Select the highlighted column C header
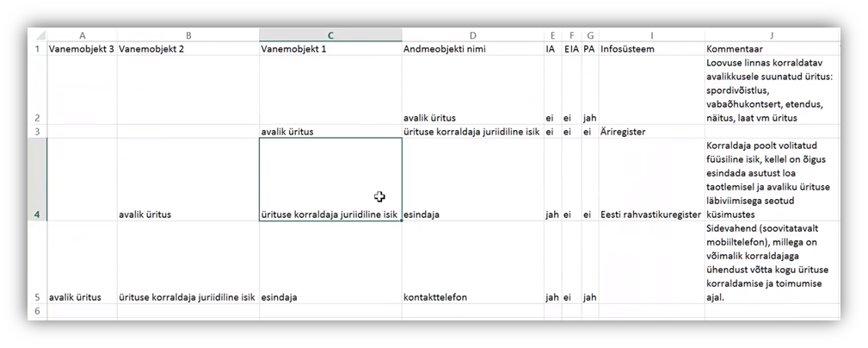This screenshot has height=348, width=868. click(x=329, y=35)
